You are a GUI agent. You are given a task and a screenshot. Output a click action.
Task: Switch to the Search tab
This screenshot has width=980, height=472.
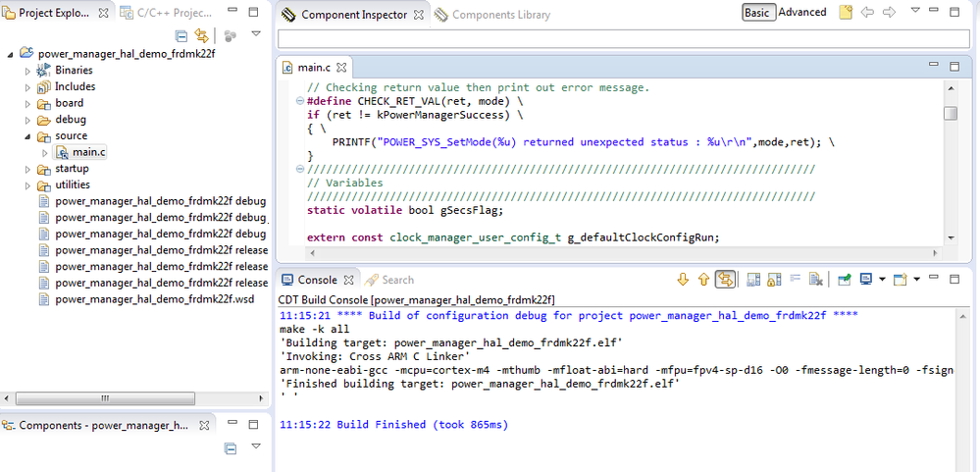[390, 280]
